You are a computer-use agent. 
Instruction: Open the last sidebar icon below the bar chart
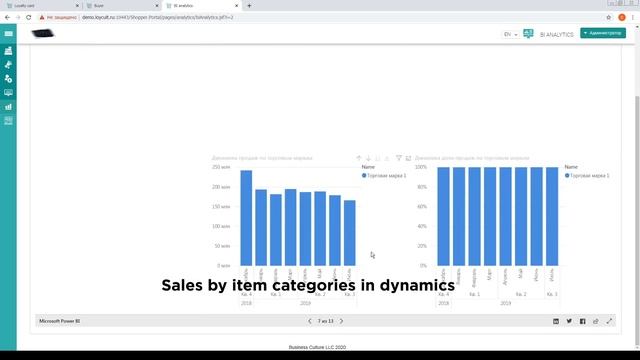8,120
